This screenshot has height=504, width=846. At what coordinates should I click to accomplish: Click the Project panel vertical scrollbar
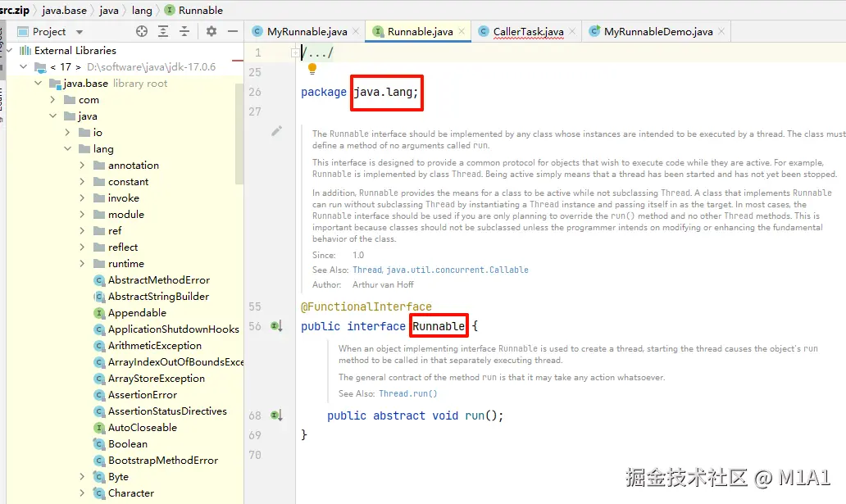click(239, 134)
